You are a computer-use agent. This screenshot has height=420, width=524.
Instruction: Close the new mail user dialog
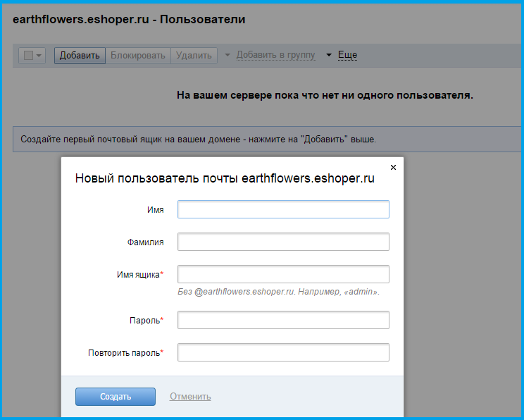[393, 167]
